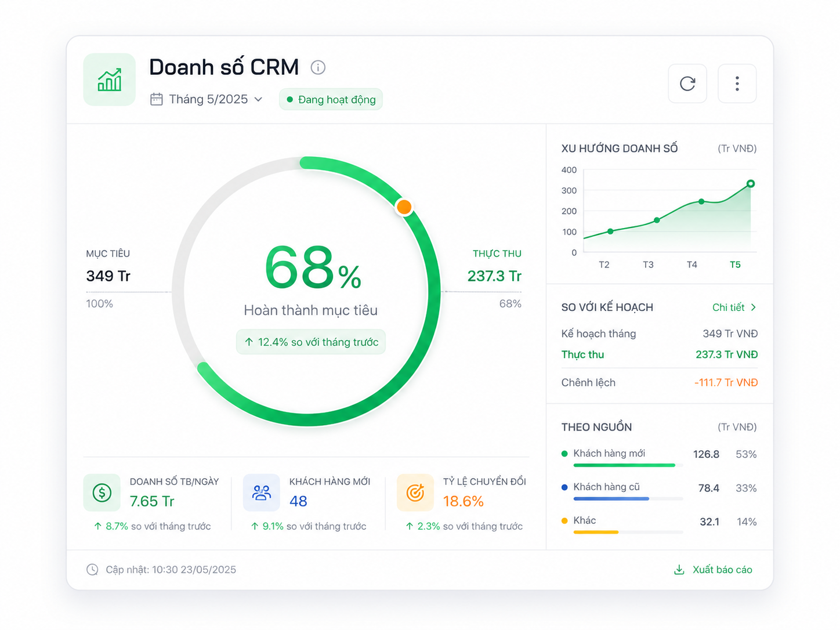Click the 48 new customers value

click(x=299, y=501)
